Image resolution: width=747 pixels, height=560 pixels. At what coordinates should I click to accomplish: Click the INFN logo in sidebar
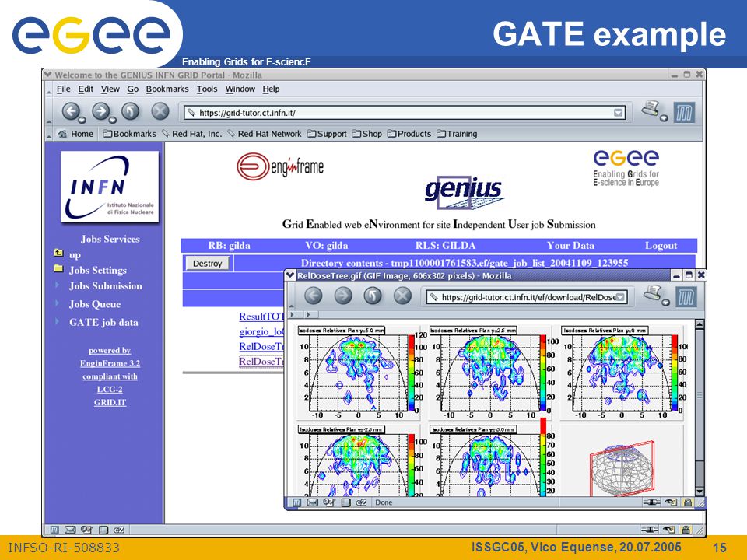(x=110, y=187)
